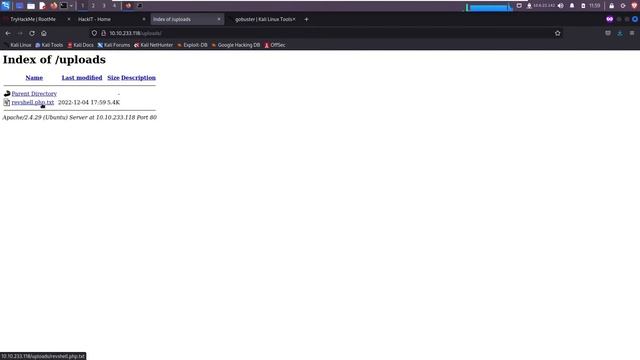The image size is (640, 360).
Task: Launch the file manager from the panel
Action: 31,6
